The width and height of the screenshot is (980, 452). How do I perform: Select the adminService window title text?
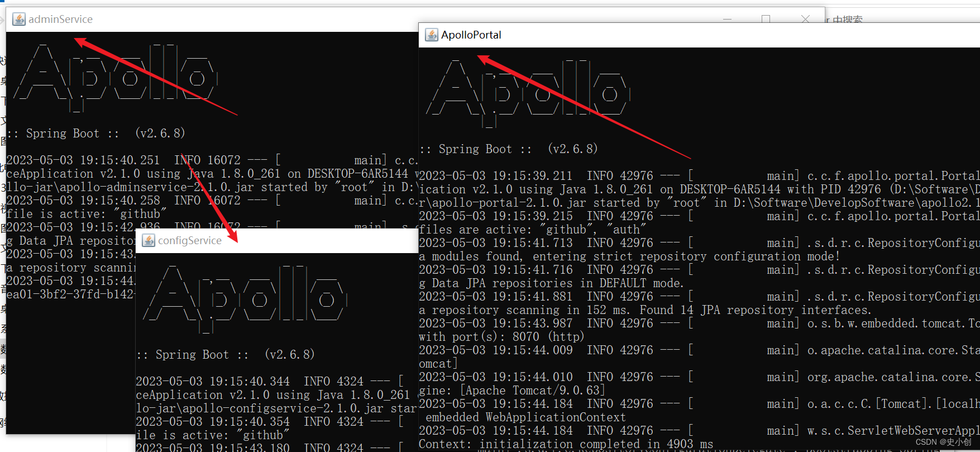60,20
